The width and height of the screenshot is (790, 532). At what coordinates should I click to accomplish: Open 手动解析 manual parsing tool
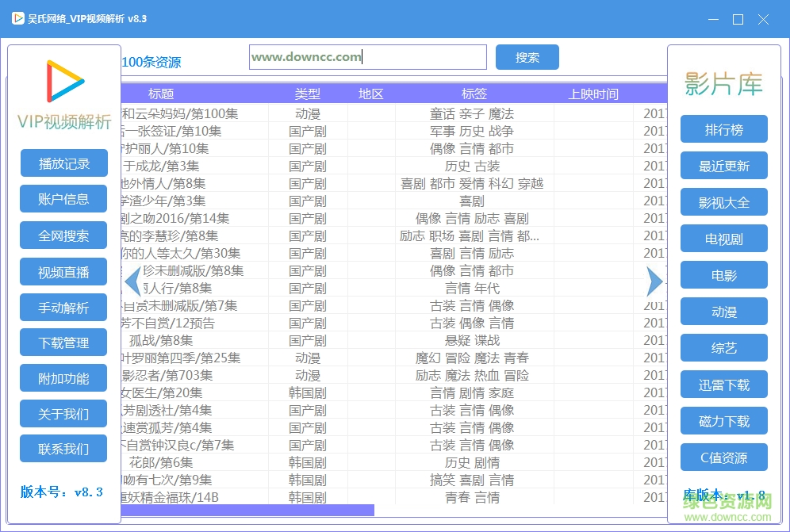tap(63, 306)
